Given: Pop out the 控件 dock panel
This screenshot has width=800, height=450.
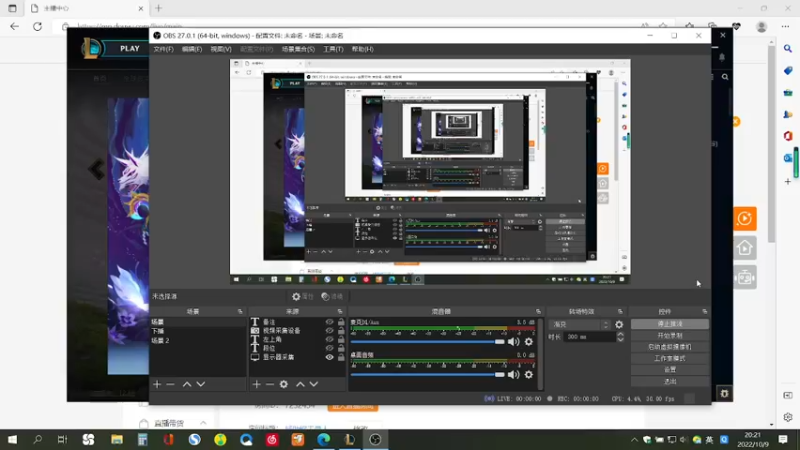Looking at the screenshot, I should pyautogui.click(x=705, y=311).
